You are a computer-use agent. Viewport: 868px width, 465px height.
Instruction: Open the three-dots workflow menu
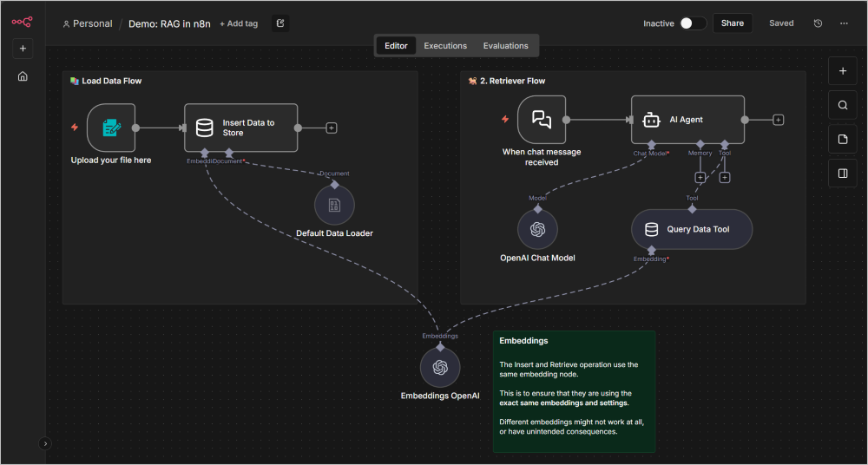(844, 23)
